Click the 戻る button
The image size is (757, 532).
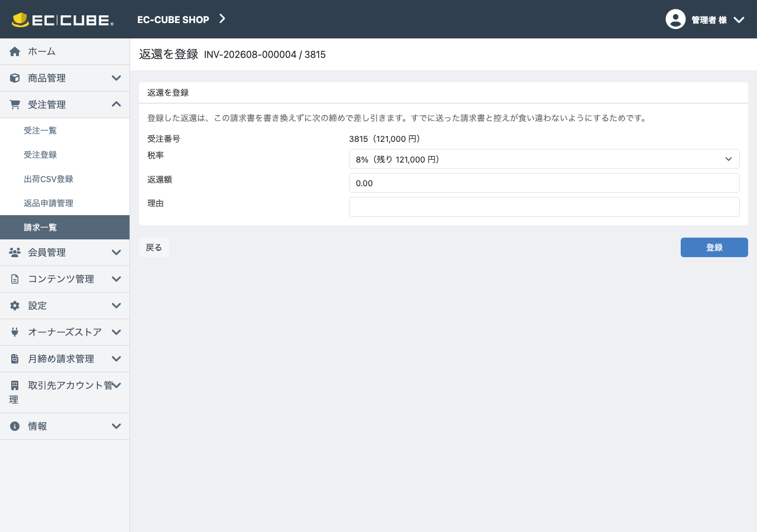[x=154, y=248]
